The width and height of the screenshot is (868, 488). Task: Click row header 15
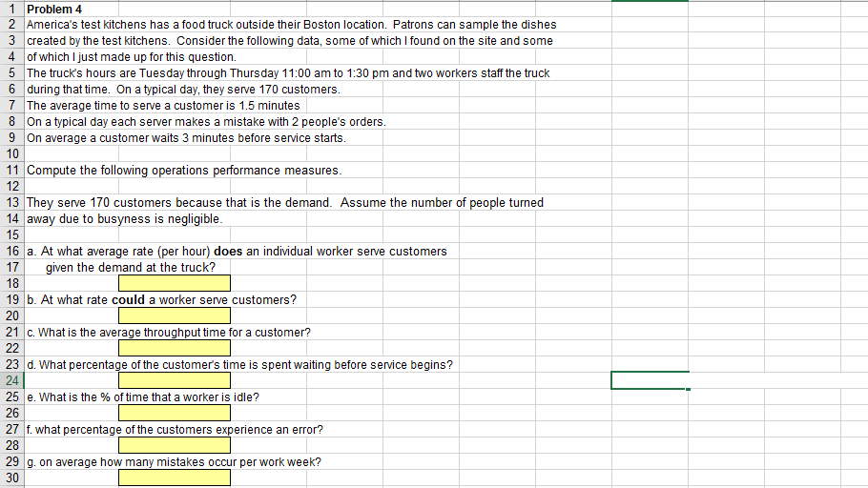pos(11,235)
